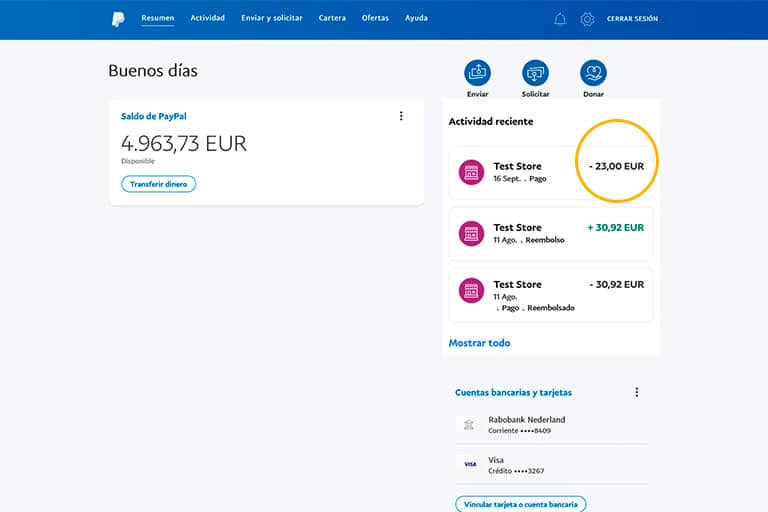Open the settings gear

(x=587, y=19)
